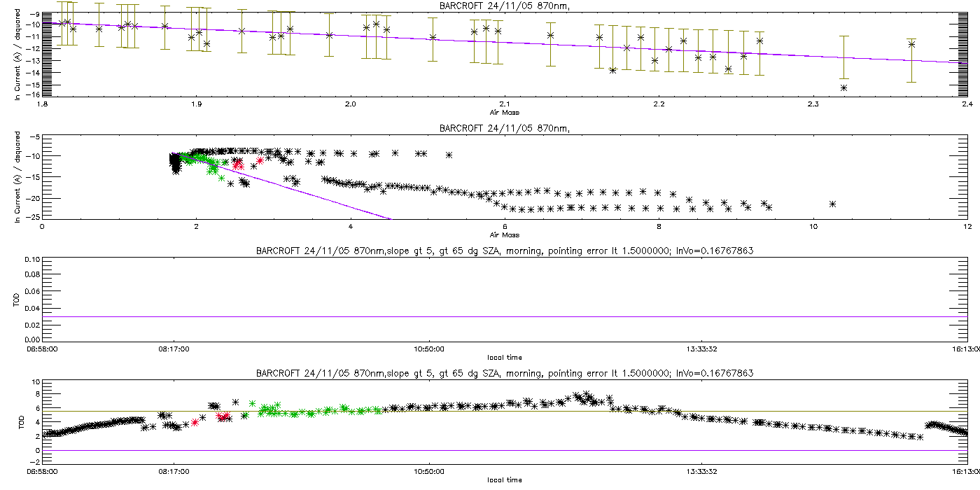Click the bottom plot's title text

coord(504,374)
